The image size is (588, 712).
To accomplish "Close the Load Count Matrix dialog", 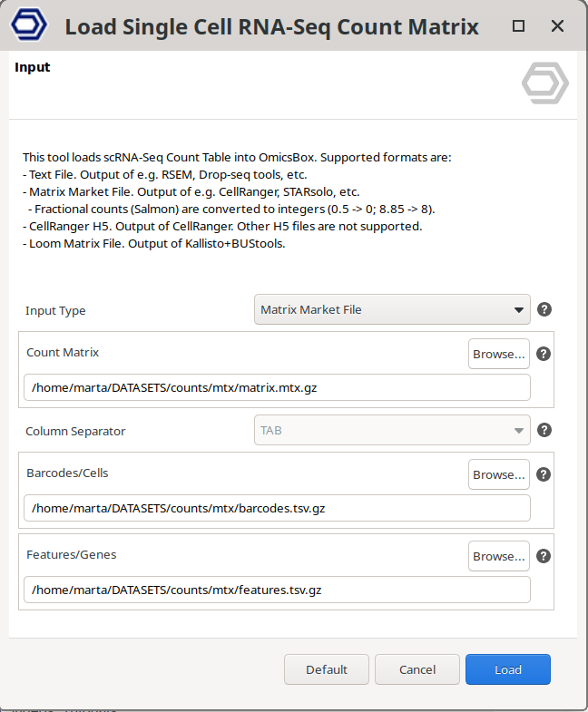I will point(558,26).
